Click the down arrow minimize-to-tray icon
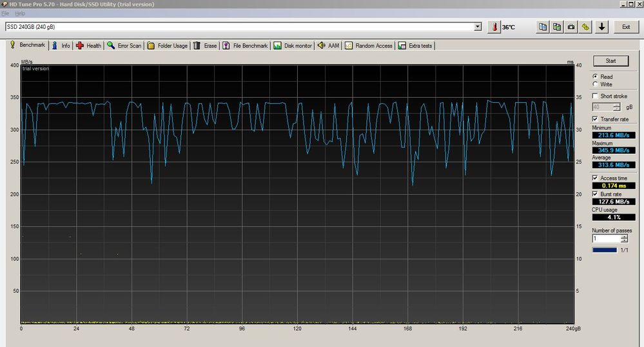Screen dimensions: 644x347 pos(601,27)
